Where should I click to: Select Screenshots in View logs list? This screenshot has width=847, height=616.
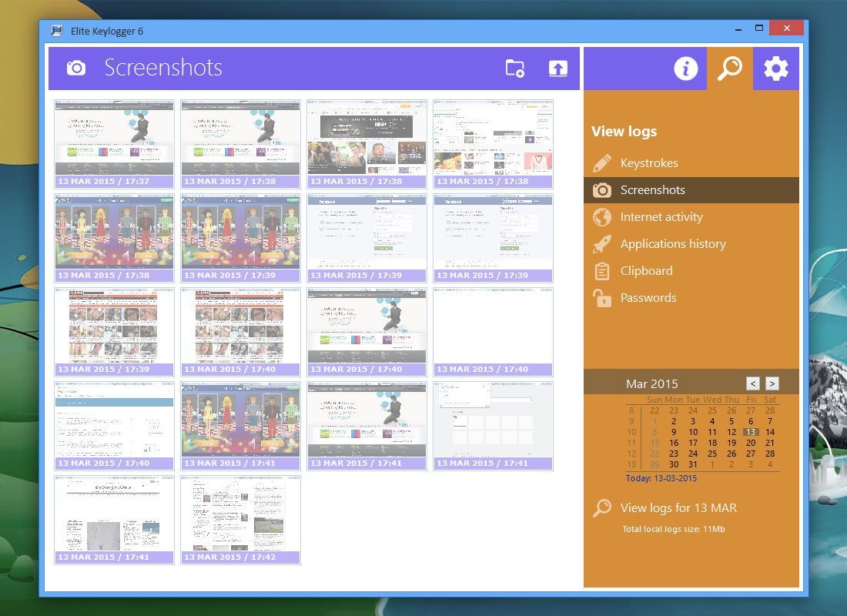(x=691, y=190)
